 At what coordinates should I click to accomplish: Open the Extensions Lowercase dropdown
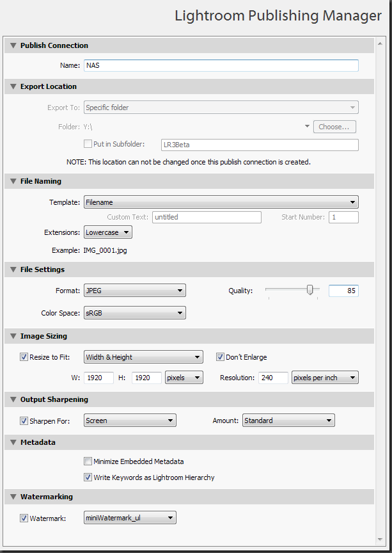coord(108,232)
